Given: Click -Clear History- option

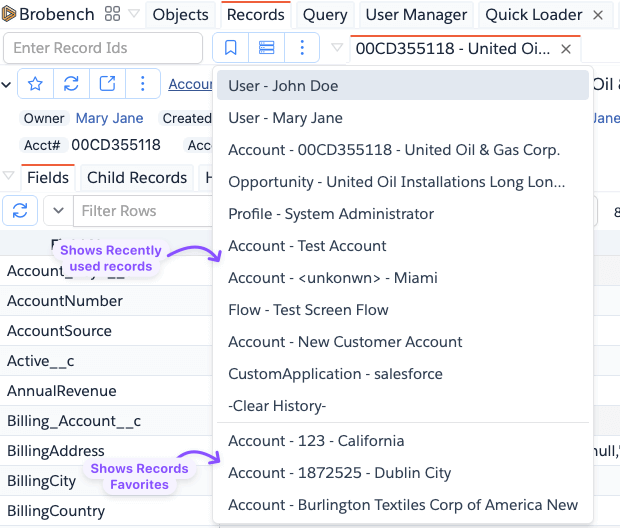Looking at the screenshot, I should [x=403, y=406].
